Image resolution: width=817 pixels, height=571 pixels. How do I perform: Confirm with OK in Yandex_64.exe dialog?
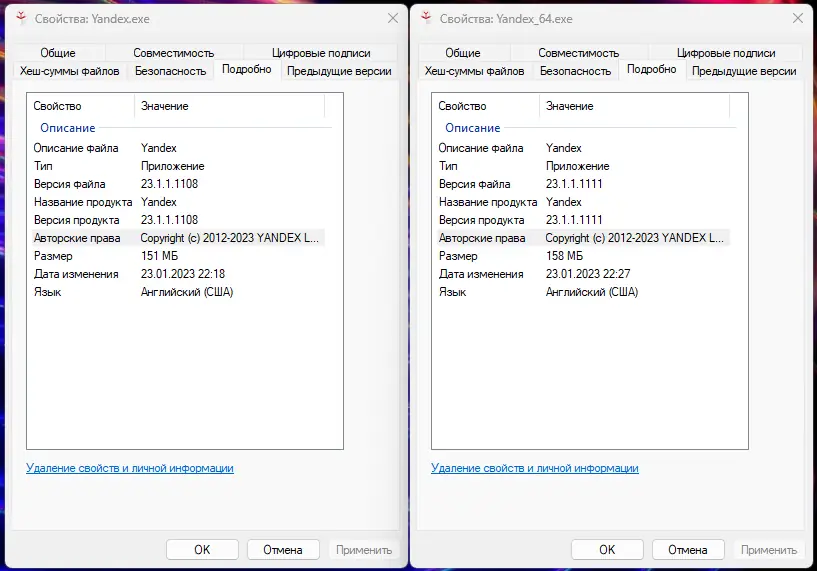coord(607,549)
